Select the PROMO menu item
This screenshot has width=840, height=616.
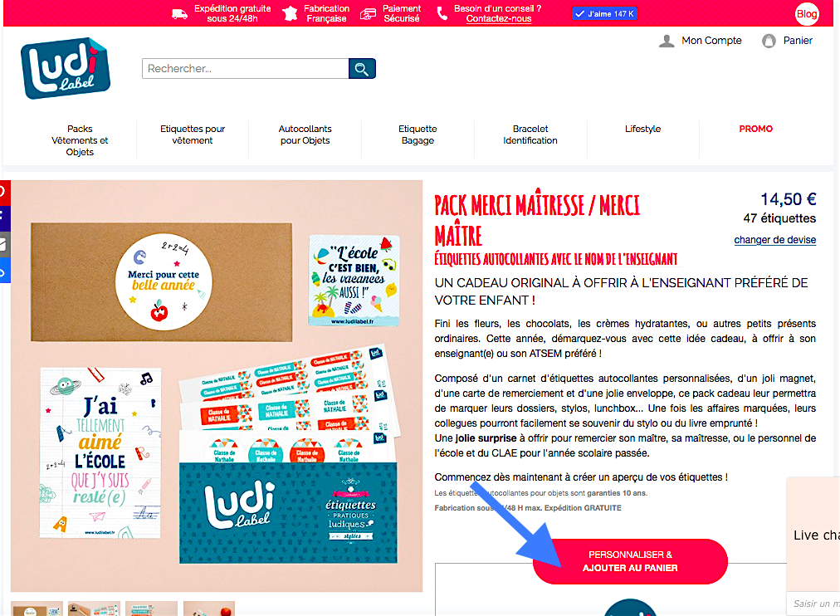click(x=755, y=129)
